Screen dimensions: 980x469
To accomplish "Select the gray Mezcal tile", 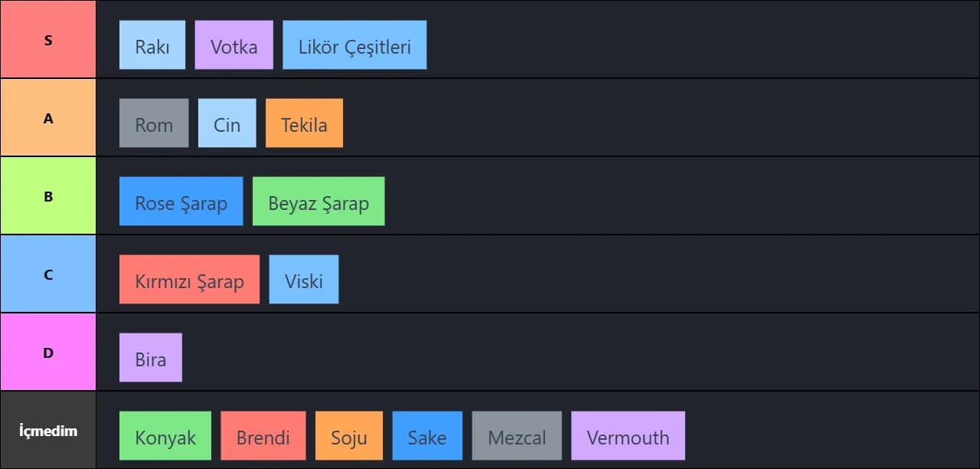I will coord(517,436).
